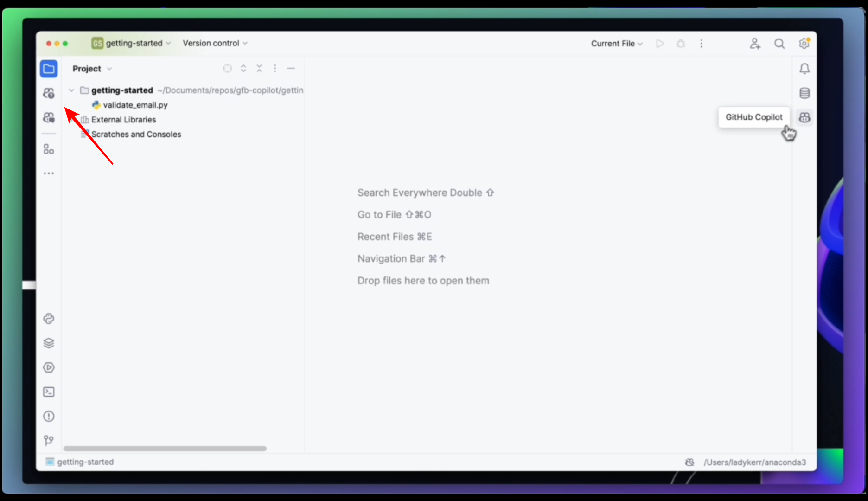Show more tool windows ellipsis

pos(49,173)
